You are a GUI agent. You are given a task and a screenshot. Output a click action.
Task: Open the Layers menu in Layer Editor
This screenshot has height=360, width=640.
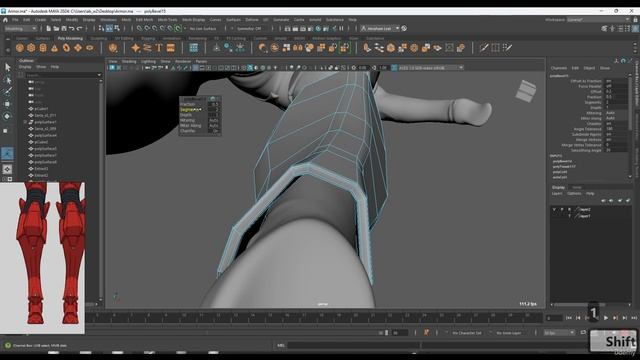click(557, 193)
